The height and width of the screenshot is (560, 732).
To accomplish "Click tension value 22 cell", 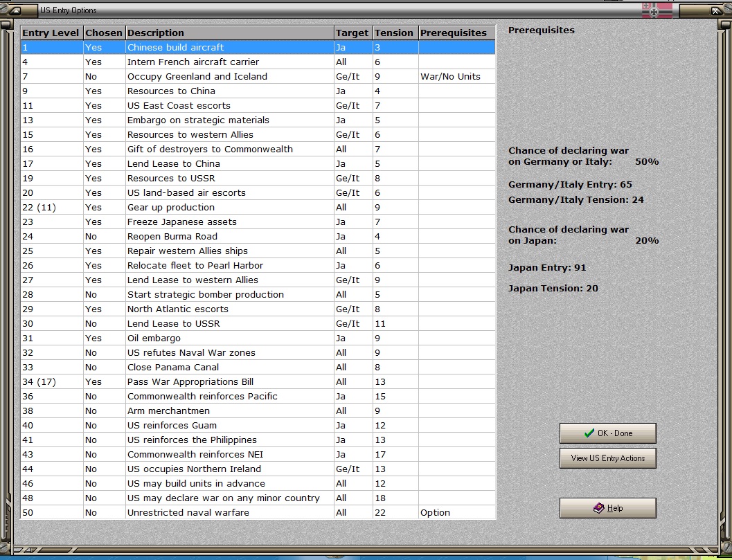I will [x=395, y=512].
